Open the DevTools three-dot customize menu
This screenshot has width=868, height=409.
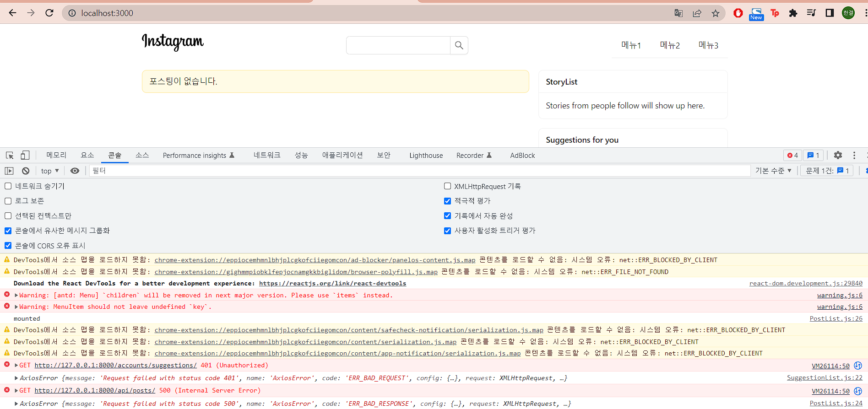point(854,155)
